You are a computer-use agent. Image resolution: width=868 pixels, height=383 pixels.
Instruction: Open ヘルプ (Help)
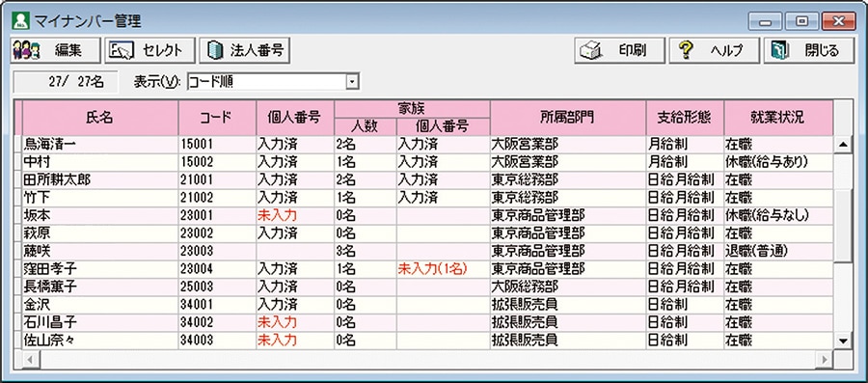pos(714,51)
